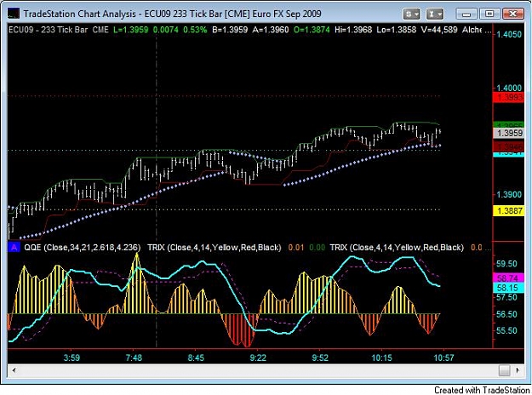Click the O=1.3874 open value
The image size is (532, 395).
click(312, 30)
